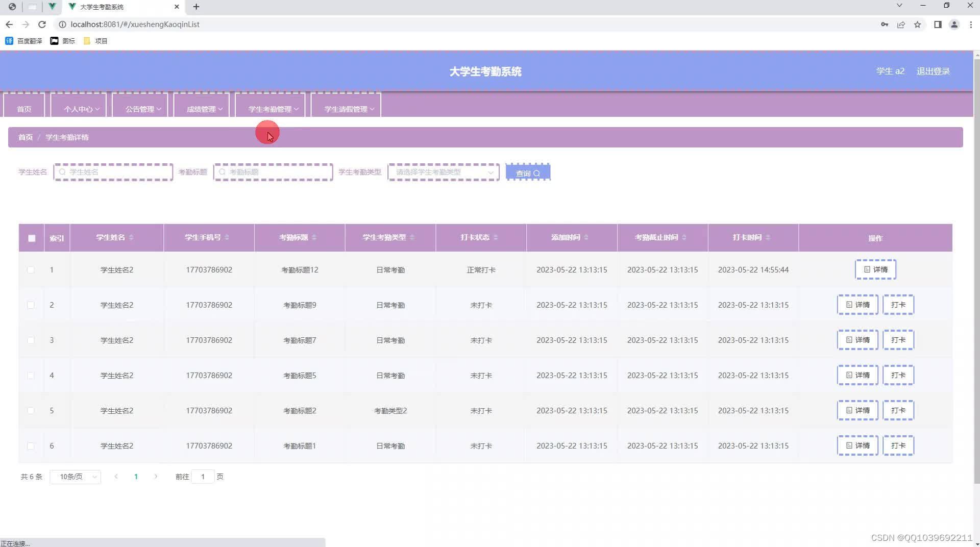Click the 考勤类型2 cell
The height and width of the screenshot is (547, 980).
(390, 411)
